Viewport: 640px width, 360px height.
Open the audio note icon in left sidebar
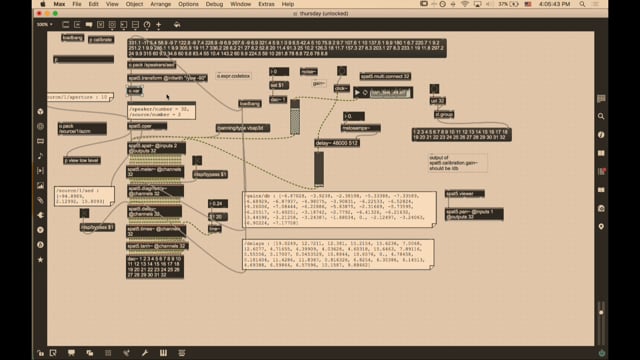(40, 156)
